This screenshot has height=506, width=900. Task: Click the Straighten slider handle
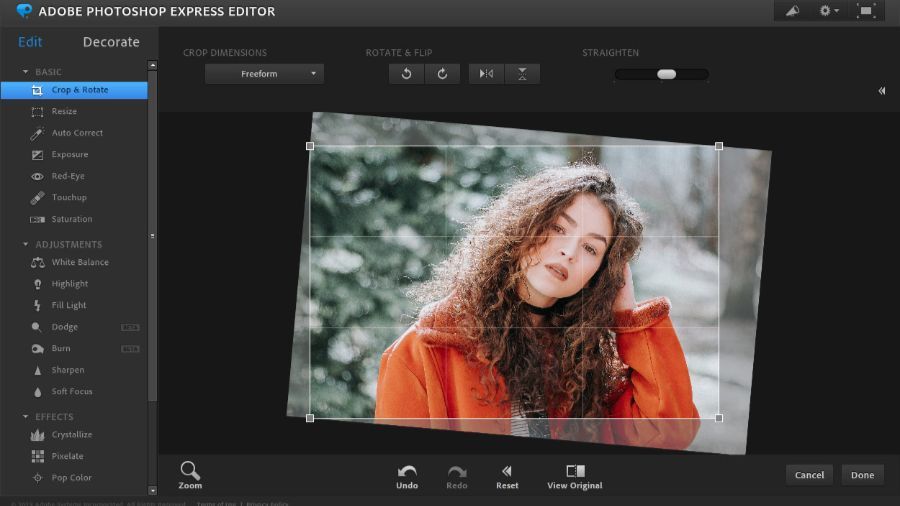666,74
